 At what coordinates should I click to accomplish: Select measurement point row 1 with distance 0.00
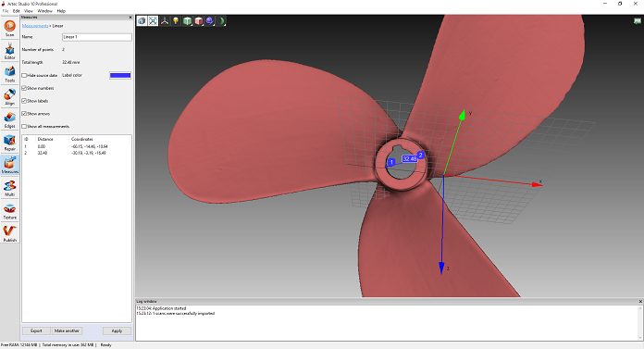coord(77,146)
